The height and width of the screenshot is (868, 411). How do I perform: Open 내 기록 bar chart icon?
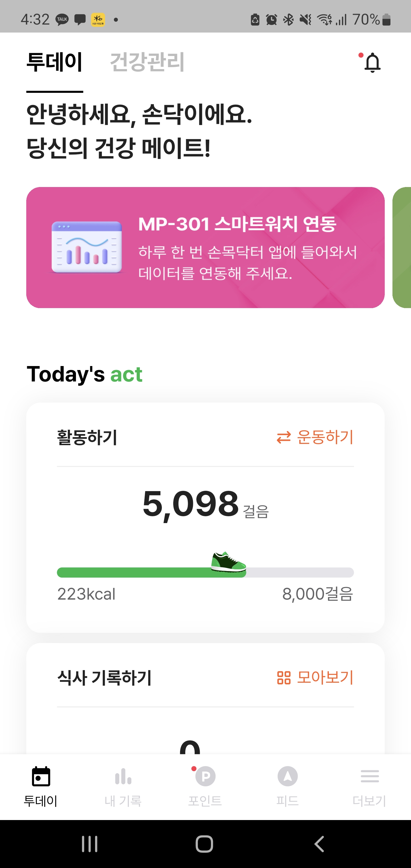tap(123, 776)
